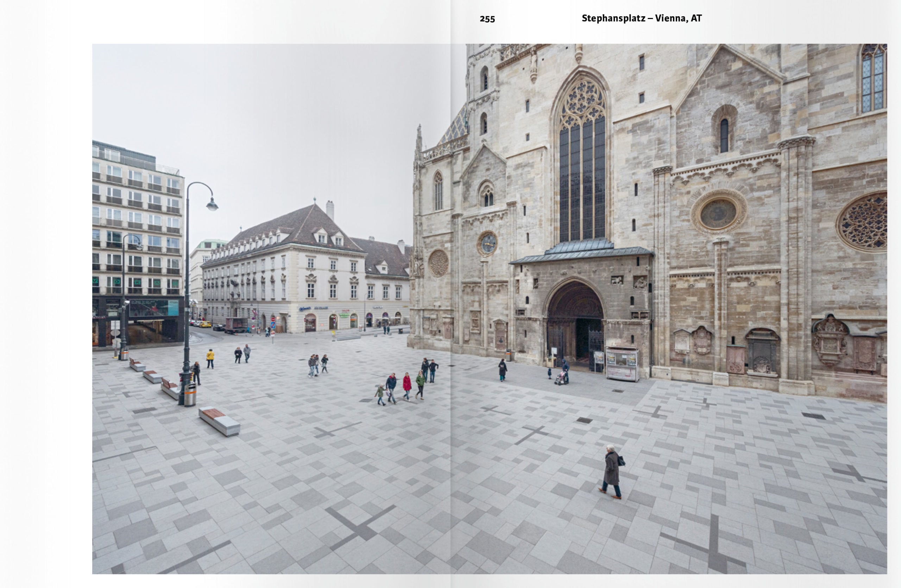Click the page number 255
This screenshot has height=588, width=901.
click(487, 19)
